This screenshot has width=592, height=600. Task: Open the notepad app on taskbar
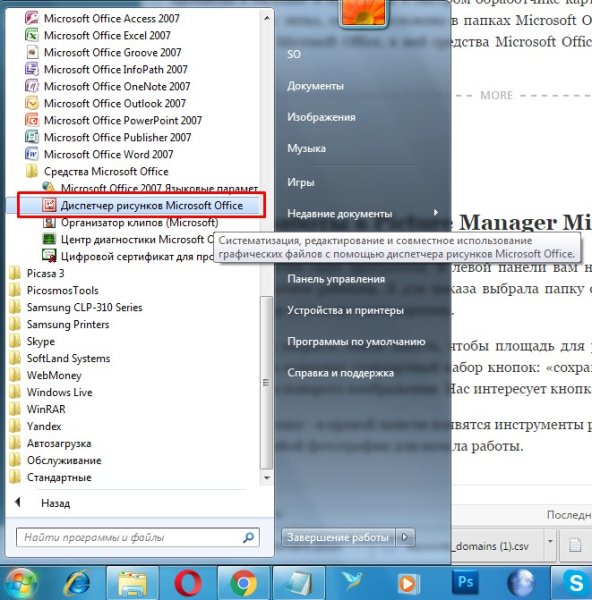point(299,583)
